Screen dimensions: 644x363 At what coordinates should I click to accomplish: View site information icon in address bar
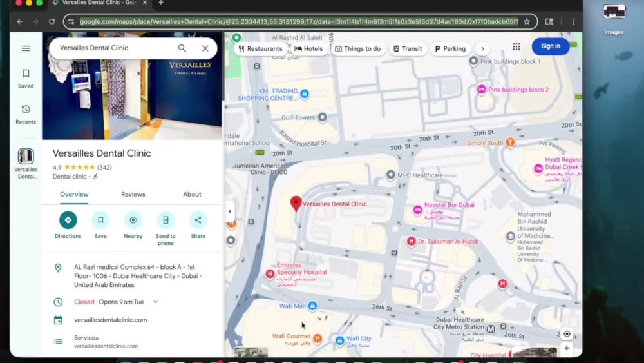pyautogui.click(x=71, y=22)
